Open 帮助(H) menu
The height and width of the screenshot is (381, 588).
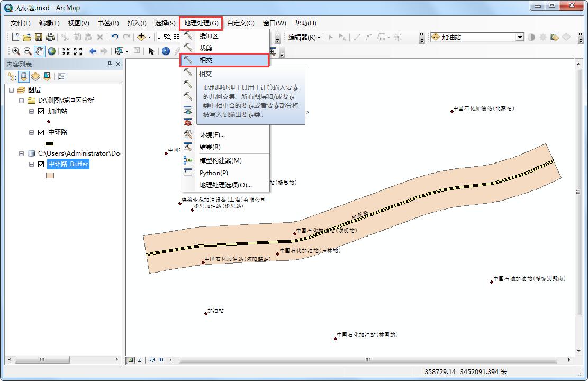tap(305, 23)
